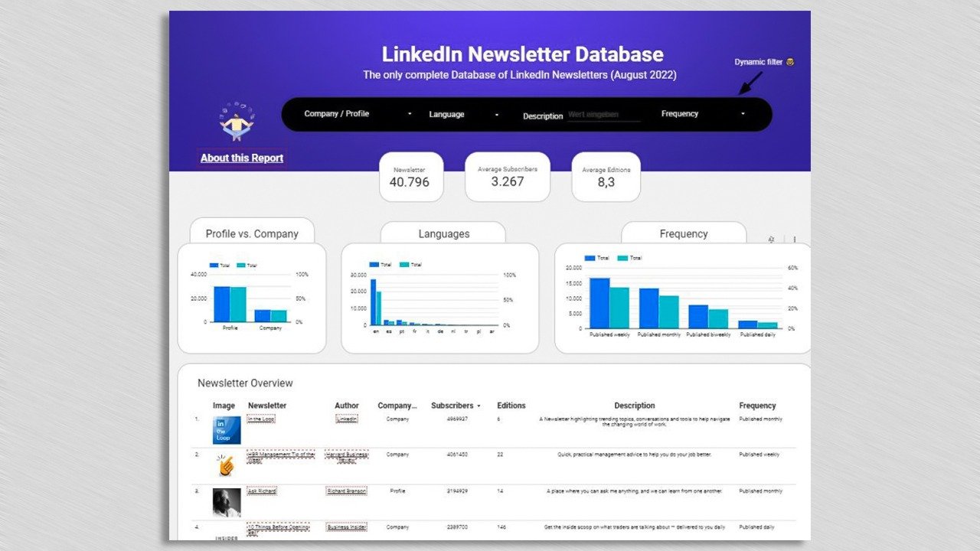Image resolution: width=980 pixels, height=551 pixels.
Task: Open the 'Ask Richard' newsletter link
Action: (x=262, y=491)
